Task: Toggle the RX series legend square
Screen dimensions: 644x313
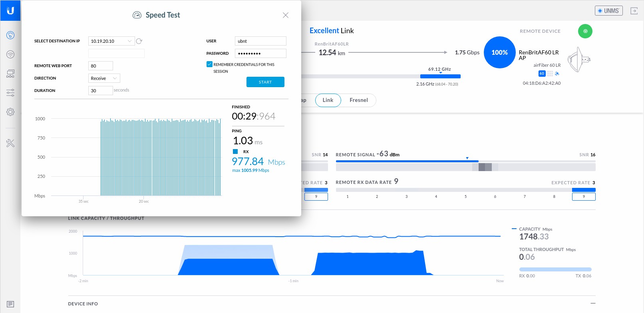Action: click(235, 152)
